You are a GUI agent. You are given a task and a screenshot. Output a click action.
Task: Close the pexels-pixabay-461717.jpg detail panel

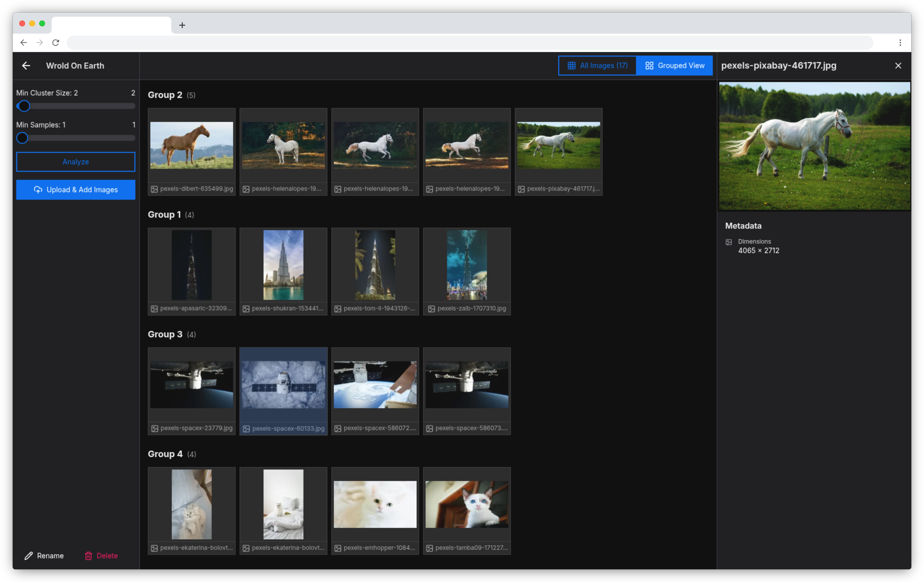pos(898,65)
